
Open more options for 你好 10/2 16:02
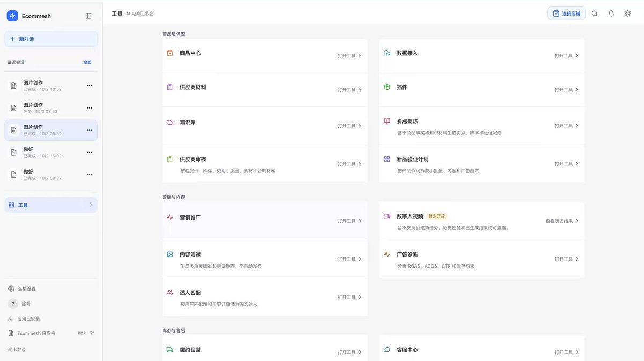90,152
